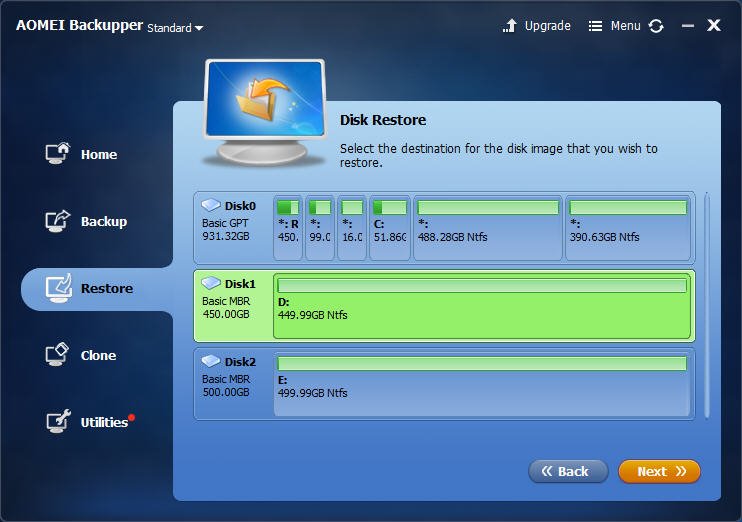Minimize the AOMEI Backupper window
Image resolution: width=742 pixels, height=522 pixels.
click(x=688, y=26)
